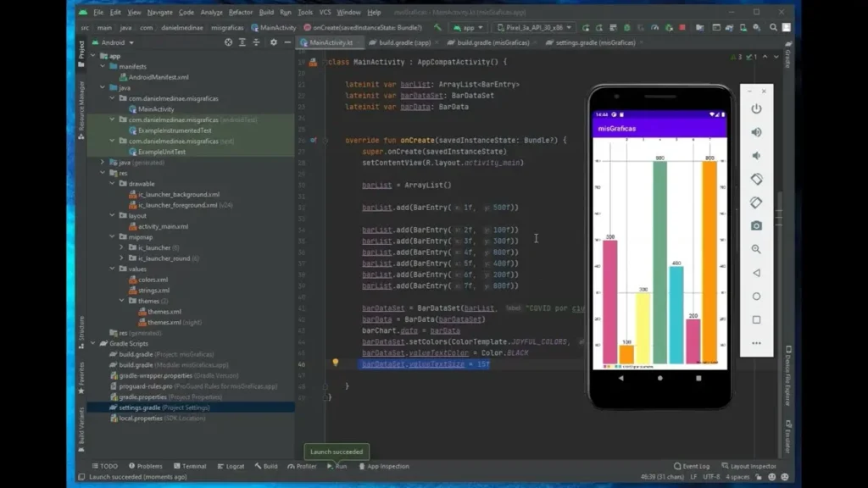Toggle the Logcat tool window
The width and height of the screenshot is (868, 488).
(x=230, y=466)
